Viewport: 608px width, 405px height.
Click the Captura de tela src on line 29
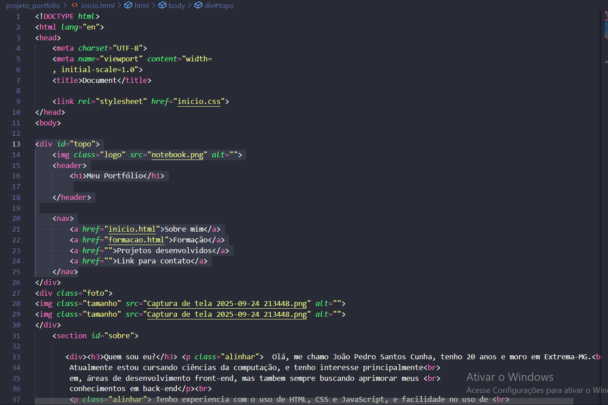[x=226, y=313]
